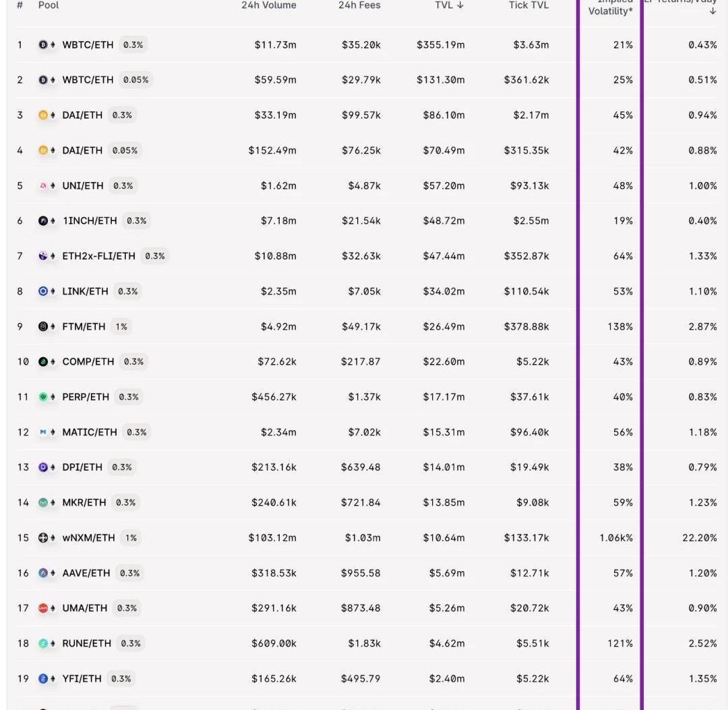Viewport: 728px width, 710px height.
Task: Click the UMA/ETH pool token icon
Action: click(x=44, y=608)
